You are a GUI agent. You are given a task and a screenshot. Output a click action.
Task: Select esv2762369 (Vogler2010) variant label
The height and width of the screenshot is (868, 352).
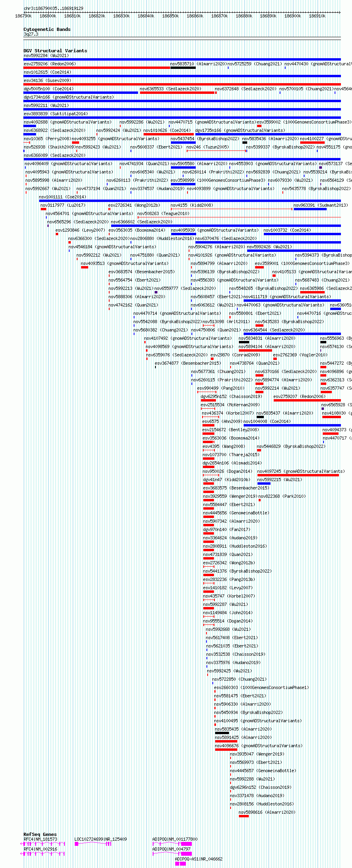point(300,355)
